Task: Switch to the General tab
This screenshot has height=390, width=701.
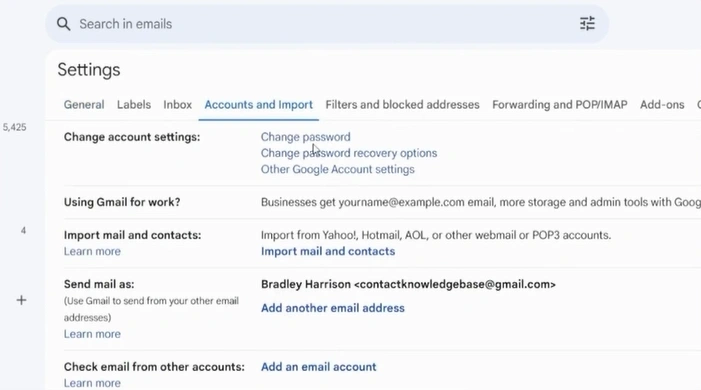Action: tap(84, 105)
